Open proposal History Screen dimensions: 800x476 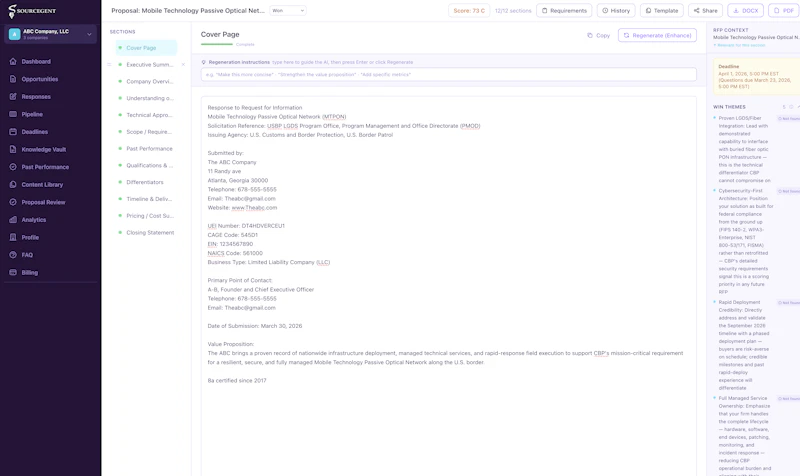616,11
